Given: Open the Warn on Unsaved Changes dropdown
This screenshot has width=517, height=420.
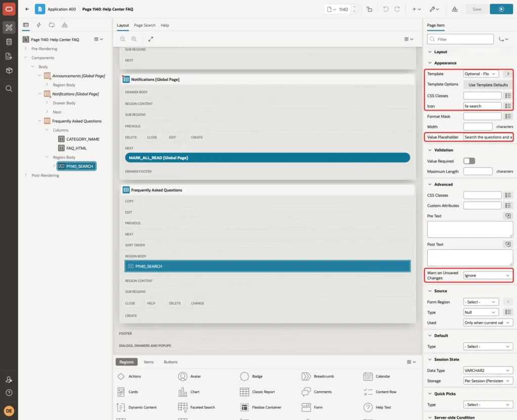Looking at the screenshot, I should [x=488, y=276].
